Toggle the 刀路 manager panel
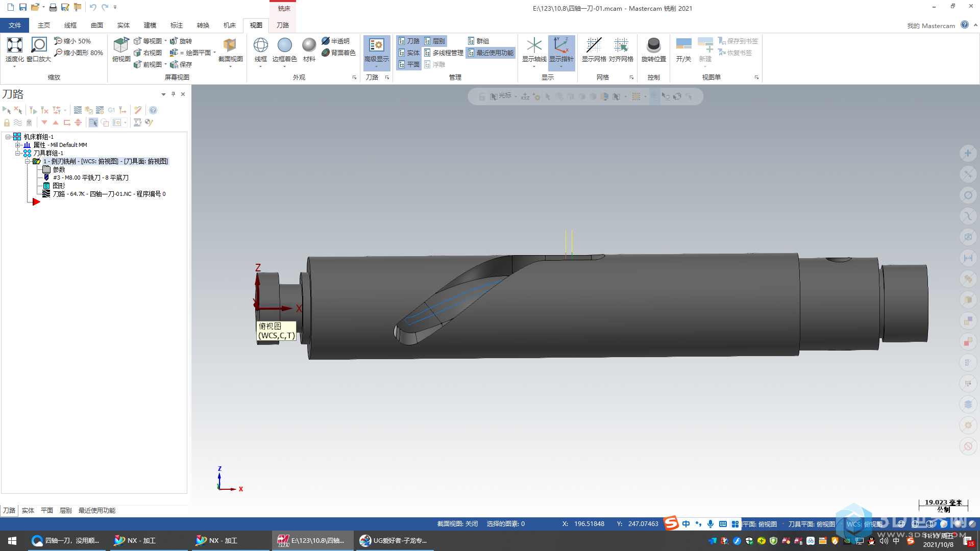The width and height of the screenshot is (980, 551). [409, 41]
